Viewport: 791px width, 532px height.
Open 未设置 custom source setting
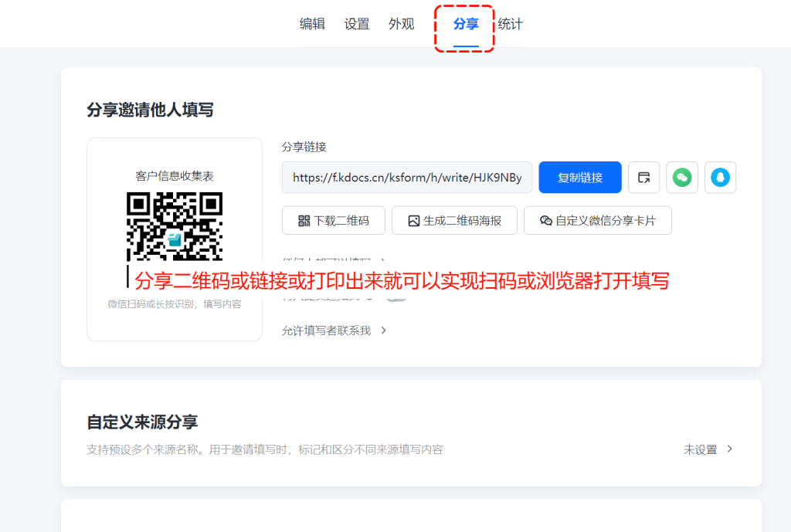pos(708,449)
